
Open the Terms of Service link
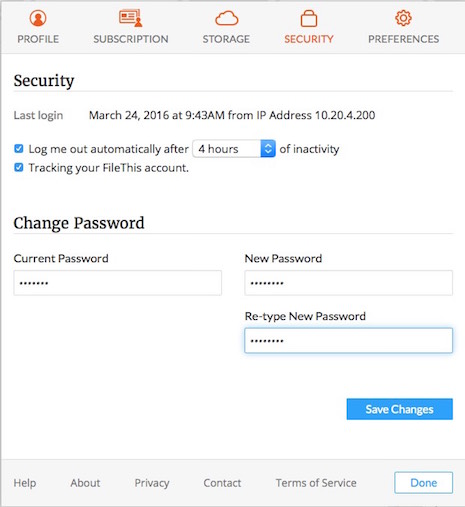pos(316,483)
